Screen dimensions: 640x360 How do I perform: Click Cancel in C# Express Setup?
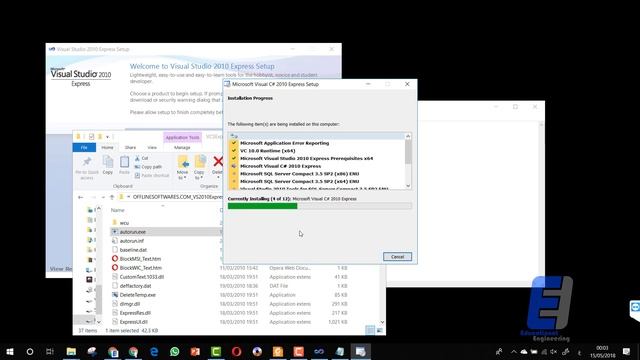coord(397,257)
